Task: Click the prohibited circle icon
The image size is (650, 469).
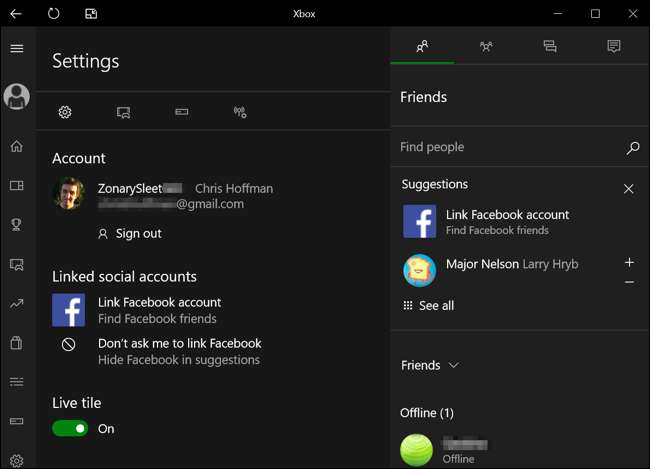Action: 68,344
